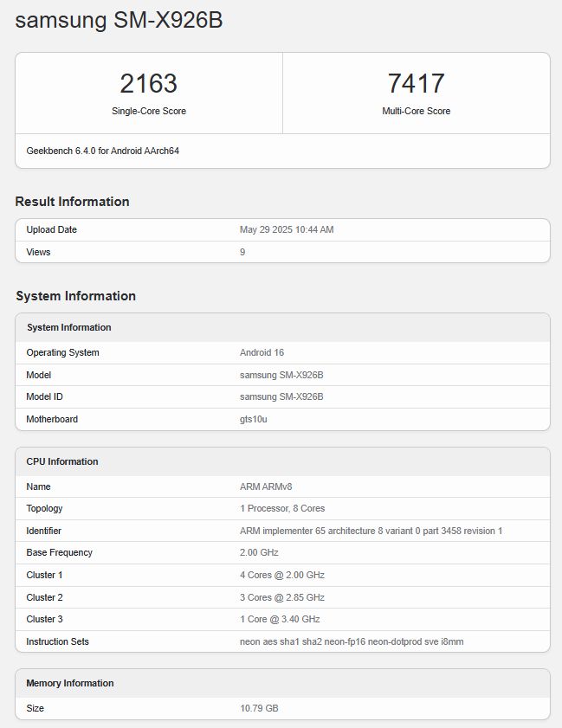The image size is (562, 728).
Task: Select the ARM implementer 65 identifier string
Action: coord(371,531)
